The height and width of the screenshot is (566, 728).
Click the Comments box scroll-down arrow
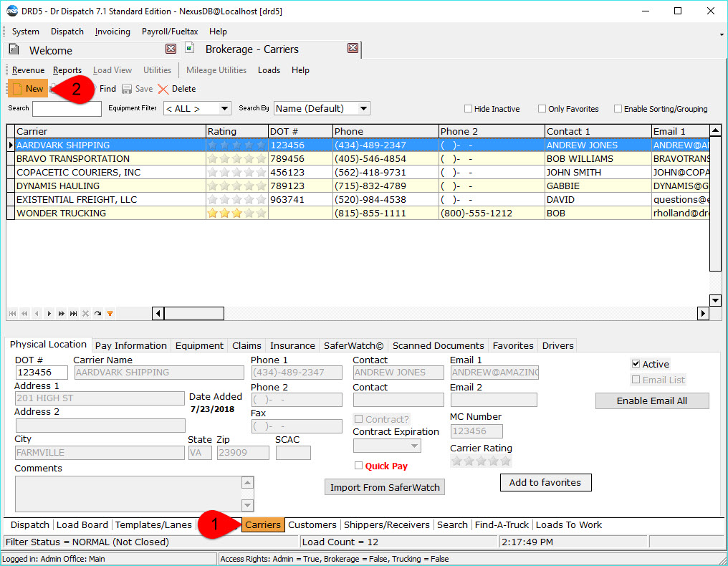point(247,505)
